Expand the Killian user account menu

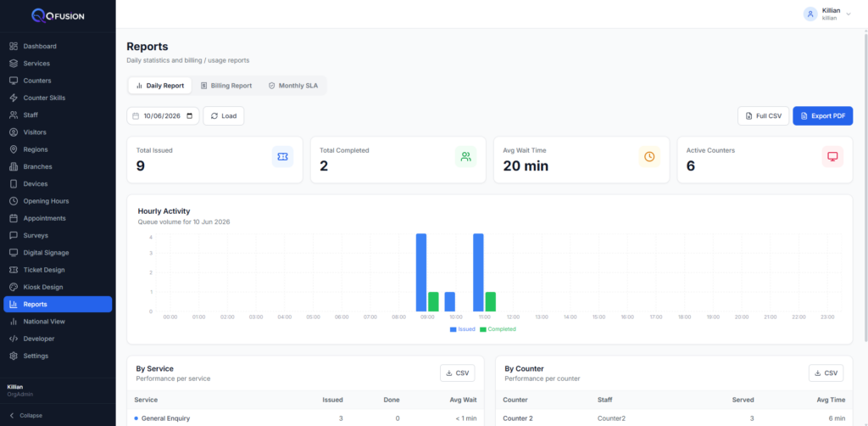coord(827,14)
